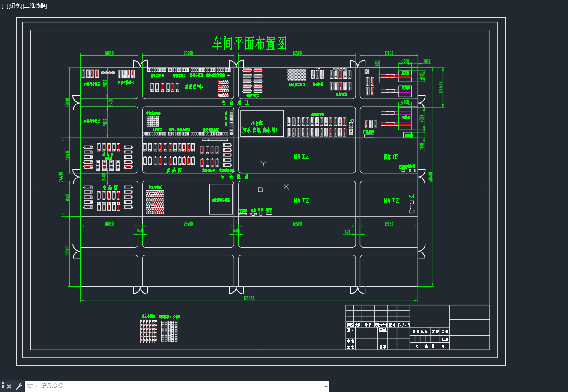
Task: Select the 68480 overall height dimension
Action: pos(430,177)
